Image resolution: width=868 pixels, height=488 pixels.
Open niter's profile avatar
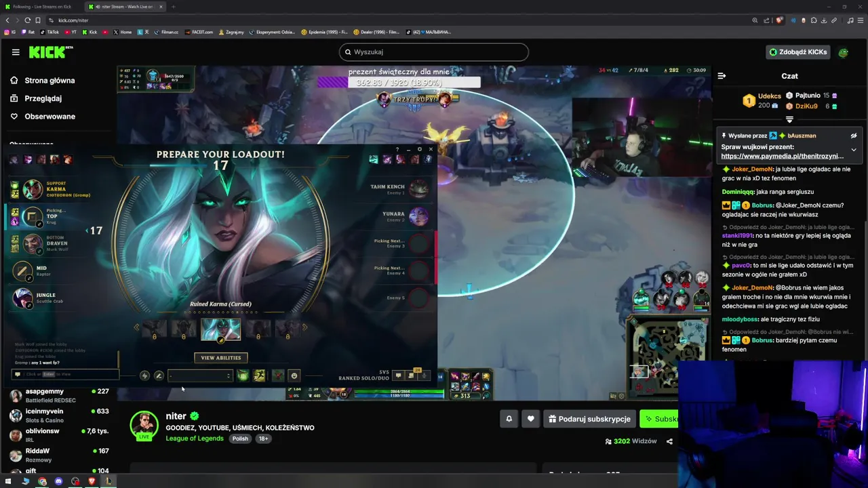(x=144, y=425)
